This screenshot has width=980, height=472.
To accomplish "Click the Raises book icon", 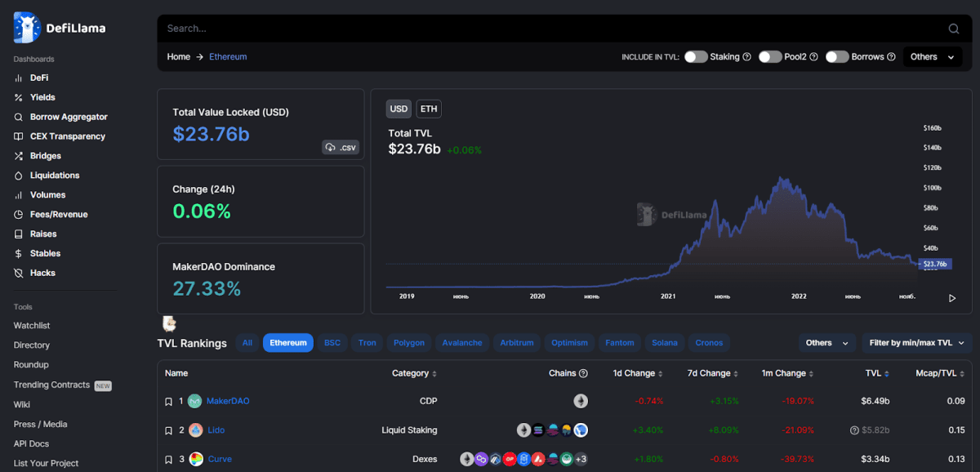I will click(x=19, y=234).
